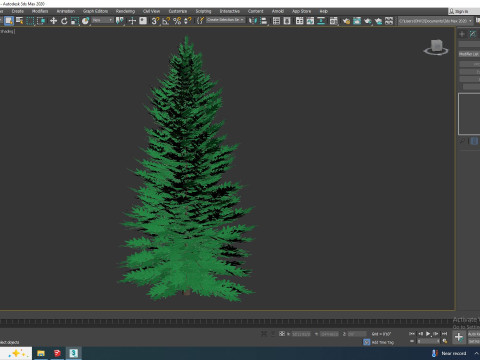Select the Scale tool

tap(75, 21)
